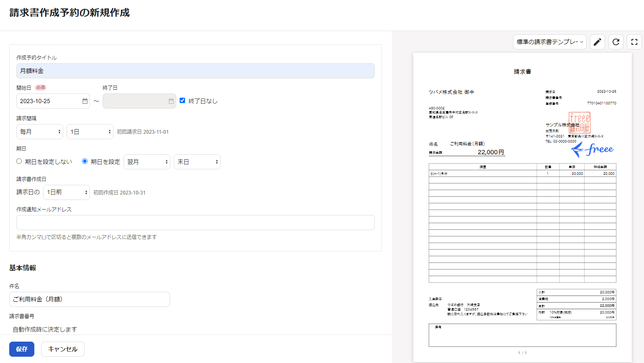
Task: Uncheck the 終了日なし checkbox
Action: point(183,101)
